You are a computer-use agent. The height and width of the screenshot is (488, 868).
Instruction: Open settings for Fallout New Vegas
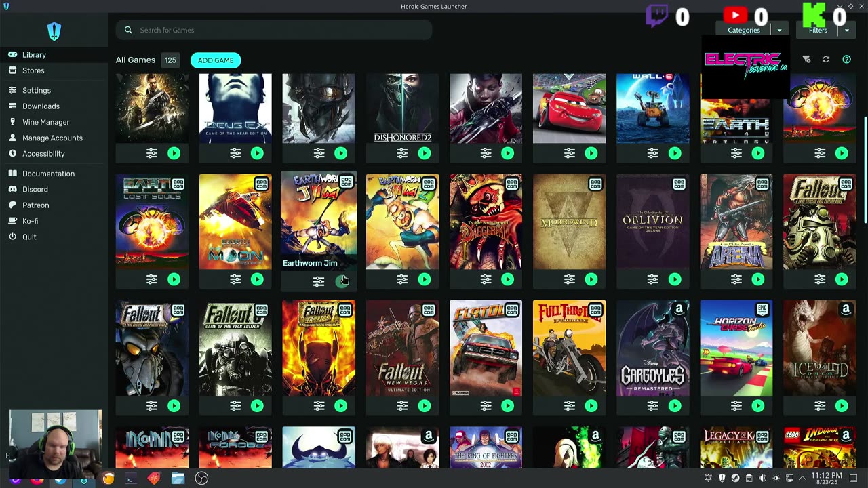[402, 406]
